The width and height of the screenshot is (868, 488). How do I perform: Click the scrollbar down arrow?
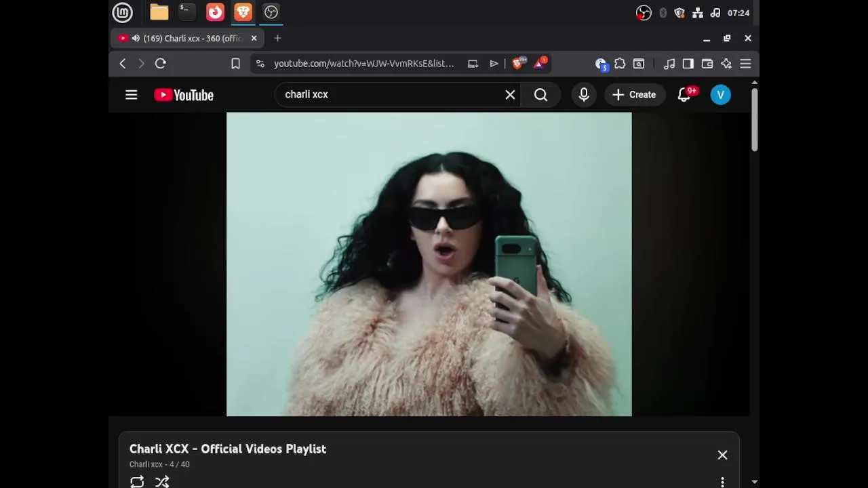click(755, 482)
